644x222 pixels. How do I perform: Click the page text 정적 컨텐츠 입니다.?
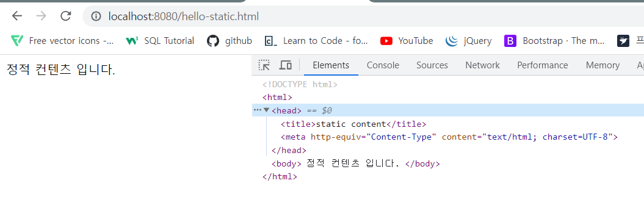(x=61, y=70)
